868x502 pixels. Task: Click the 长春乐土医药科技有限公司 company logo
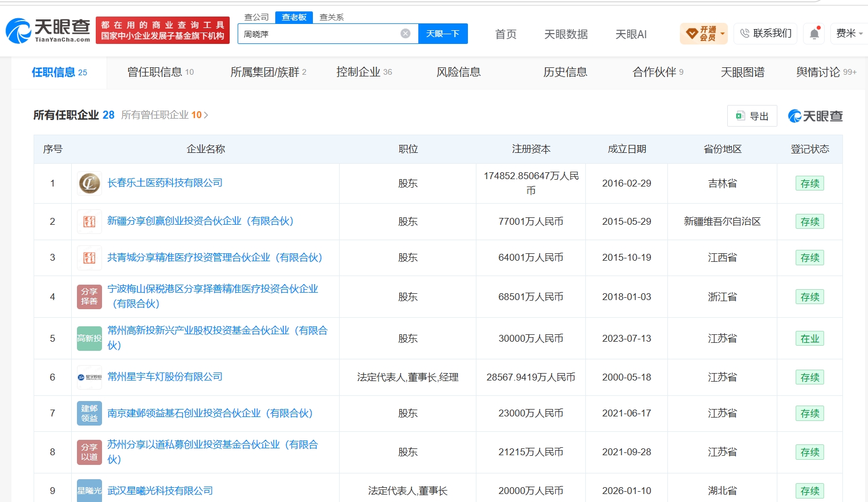coord(89,183)
